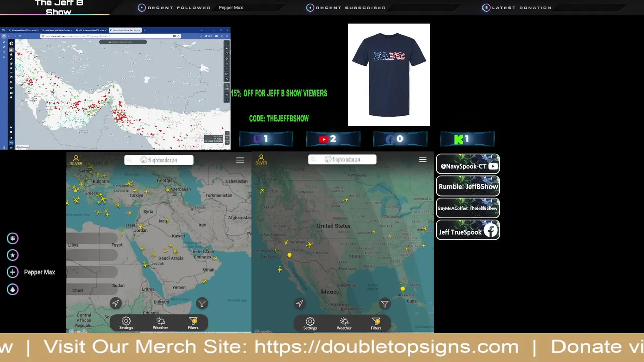Image resolution: width=644 pixels, height=362 pixels.
Task: Click the plus icon beside Pepper Max
Action: click(13, 272)
